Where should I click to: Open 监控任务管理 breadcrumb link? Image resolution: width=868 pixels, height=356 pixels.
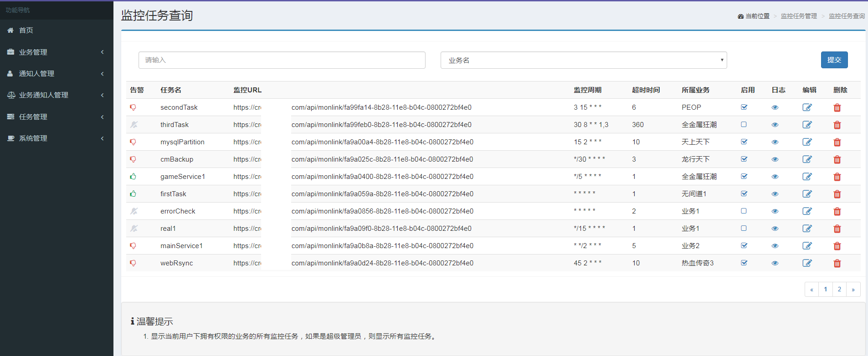pyautogui.click(x=799, y=16)
